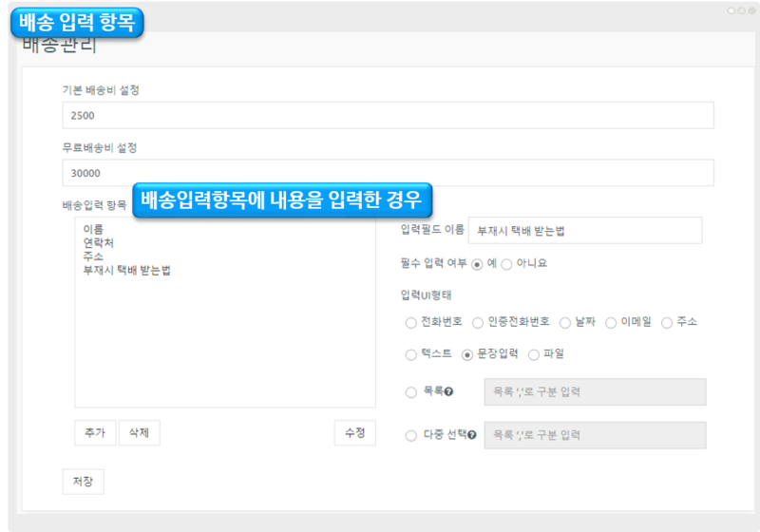
Task: Select 아니요 for 필수 입력 여부
Action: pos(505,263)
